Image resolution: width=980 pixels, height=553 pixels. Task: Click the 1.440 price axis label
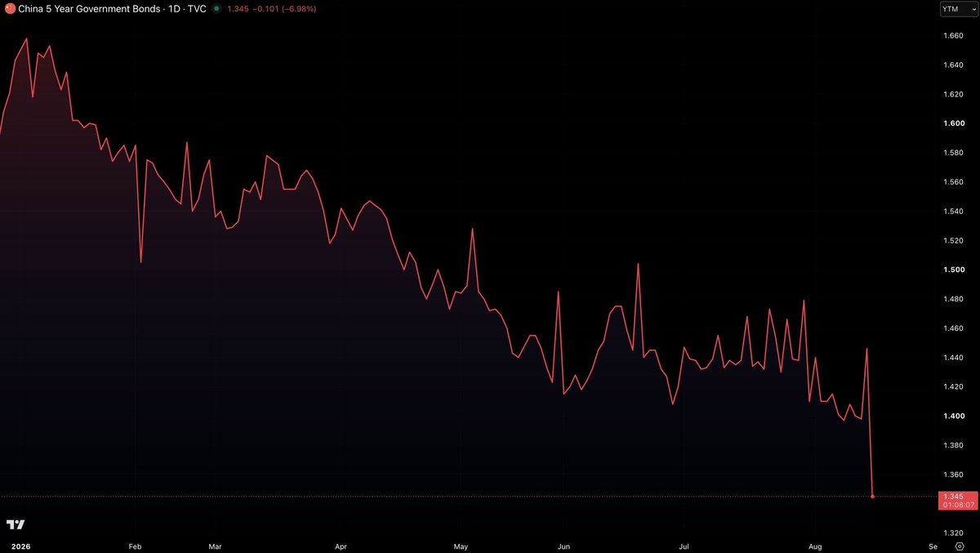pos(954,358)
